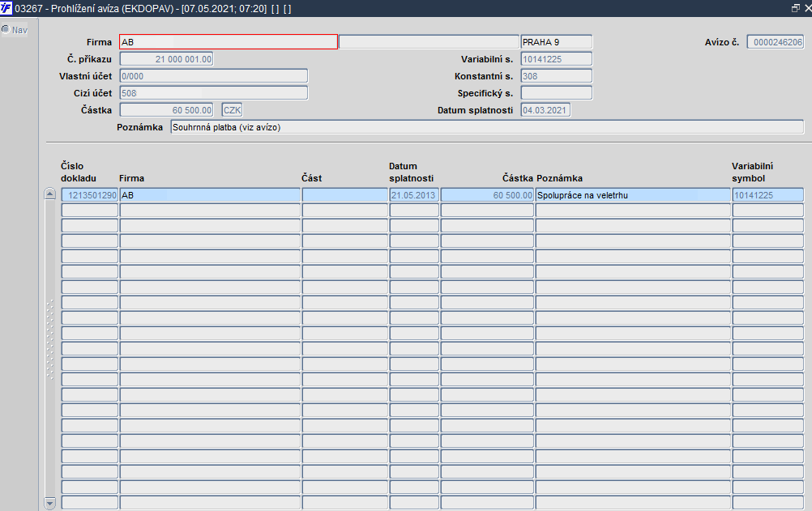Click Datum splatnosti field 04.03.2021
Viewport: 812px width, 511px height.
tap(545, 110)
